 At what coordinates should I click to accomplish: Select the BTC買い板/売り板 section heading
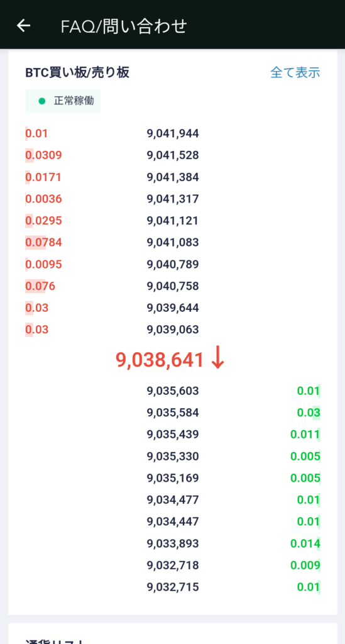77,73
